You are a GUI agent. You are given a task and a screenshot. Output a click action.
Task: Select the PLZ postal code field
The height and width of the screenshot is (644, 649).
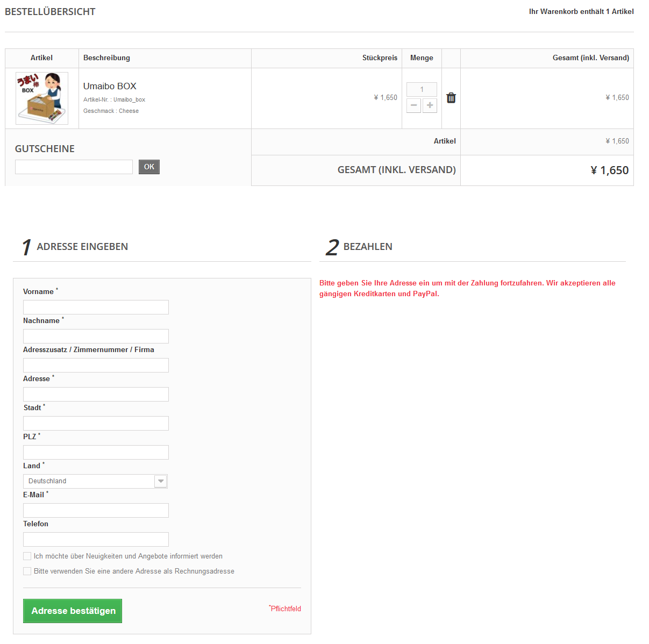(x=96, y=453)
